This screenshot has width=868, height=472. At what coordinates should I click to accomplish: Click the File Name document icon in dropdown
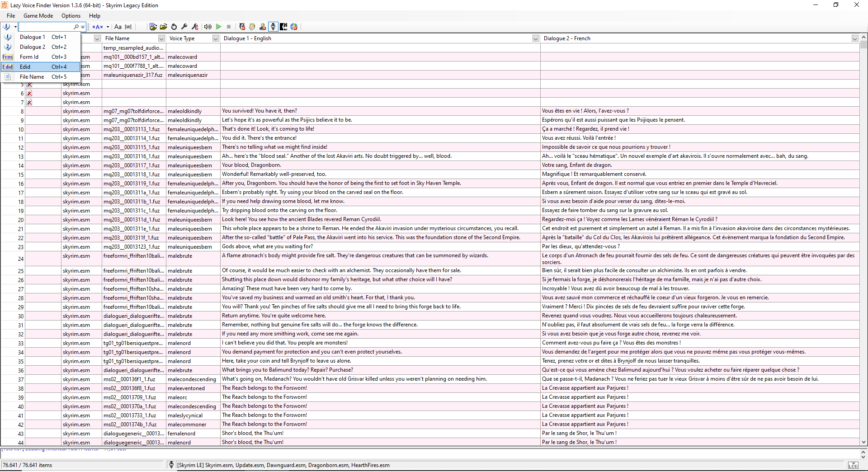[x=8, y=77]
